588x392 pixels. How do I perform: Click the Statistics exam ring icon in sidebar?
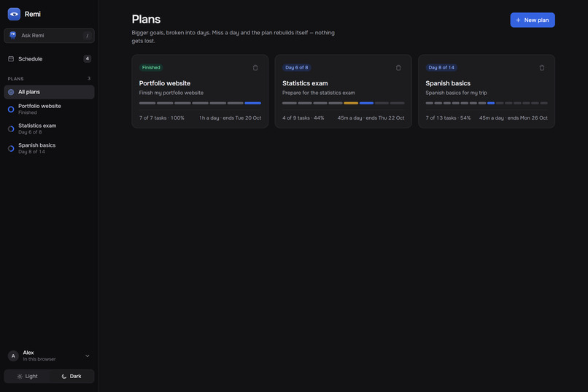click(x=11, y=128)
